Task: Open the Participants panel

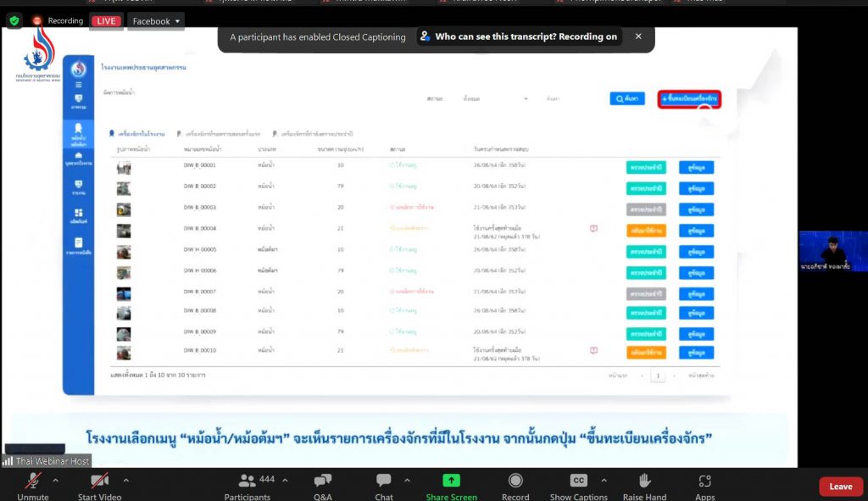Action: click(x=247, y=482)
